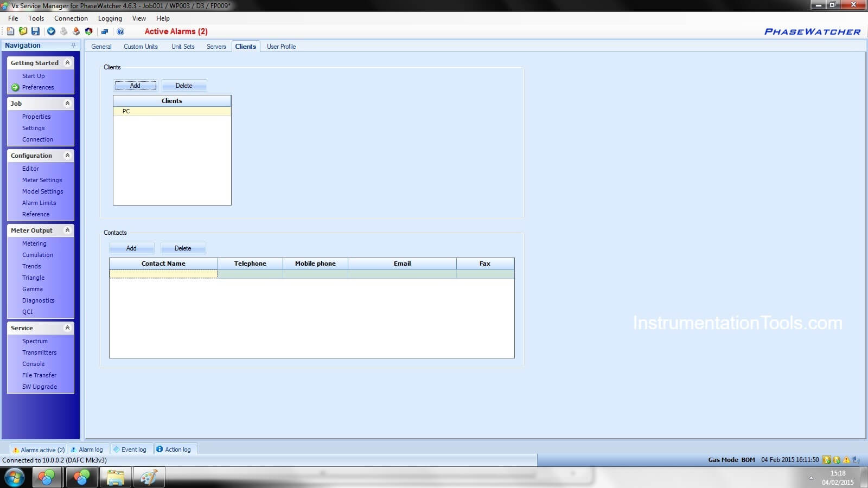Click the Active Alarms (2) red label

176,31
